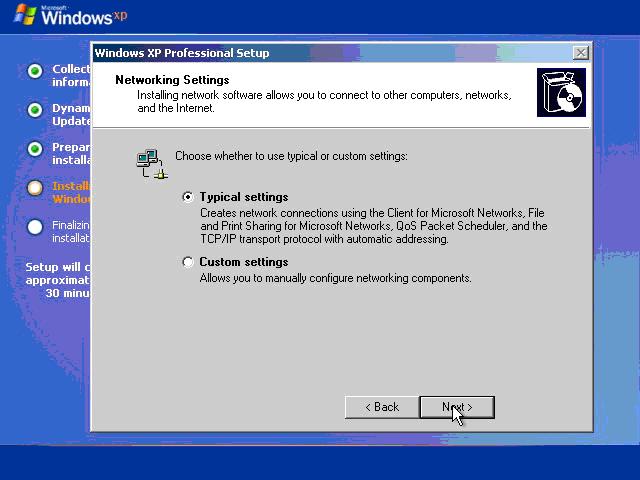Screen dimensions: 640x480
Task: Click the Collecting information step indicator
Action: point(35,71)
